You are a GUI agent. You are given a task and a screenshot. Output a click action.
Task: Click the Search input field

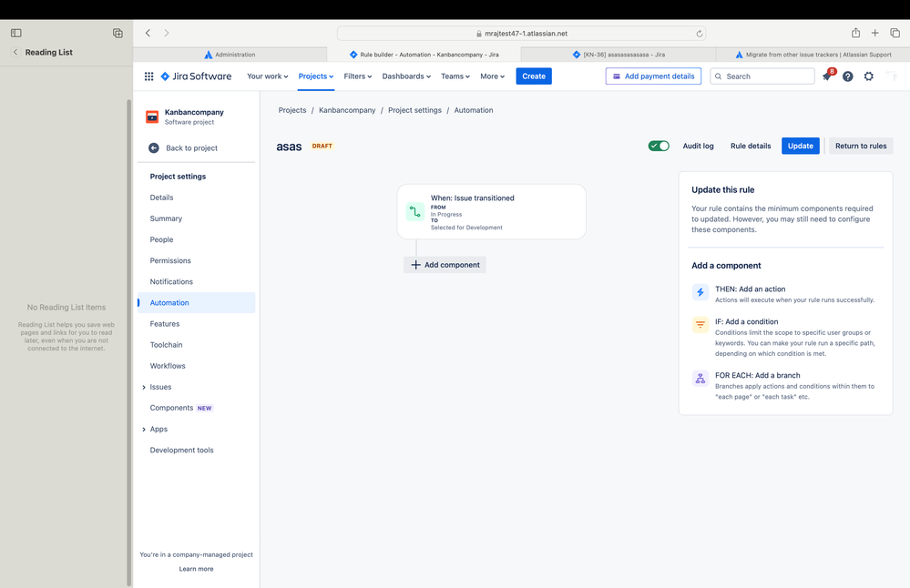click(x=762, y=76)
